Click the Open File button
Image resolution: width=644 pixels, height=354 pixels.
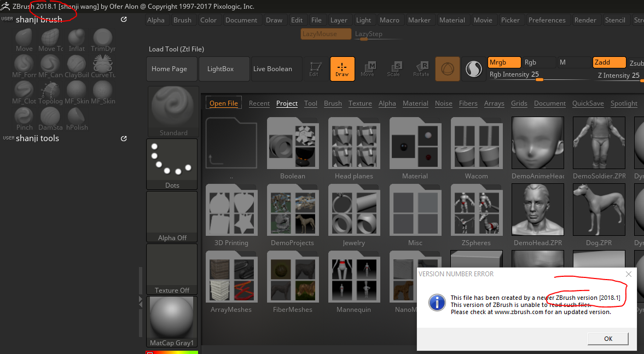point(223,103)
